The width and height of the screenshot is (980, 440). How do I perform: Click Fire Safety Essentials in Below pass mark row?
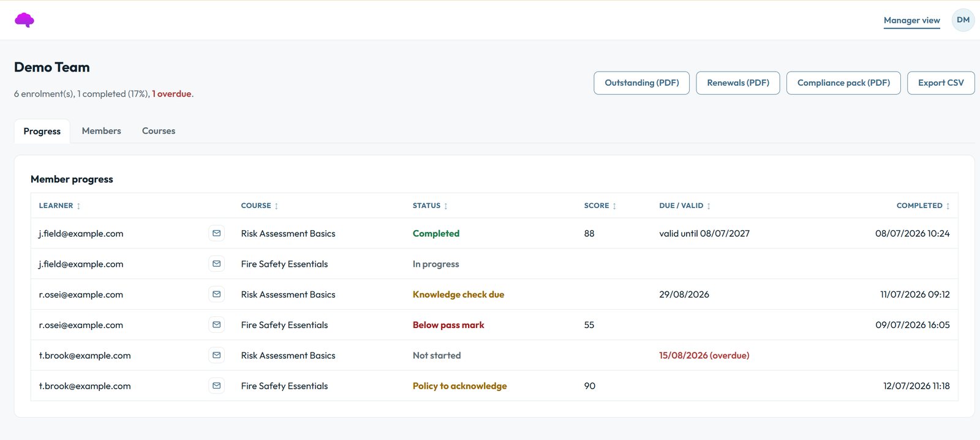pos(284,325)
